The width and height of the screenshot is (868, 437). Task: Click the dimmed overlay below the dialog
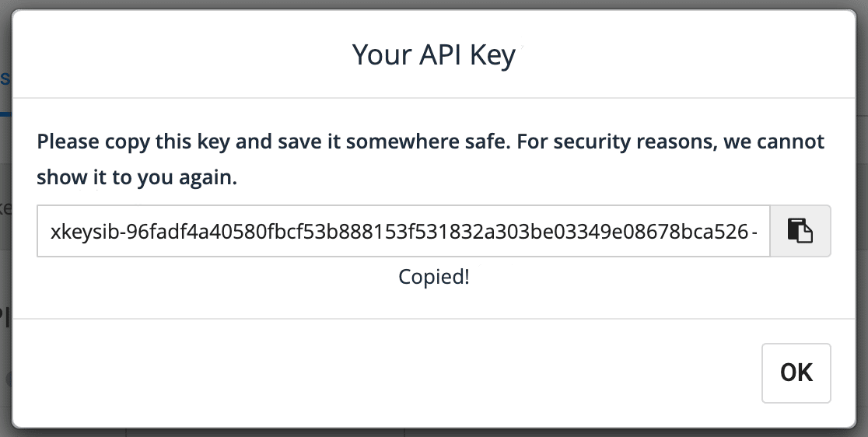(434, 432)
